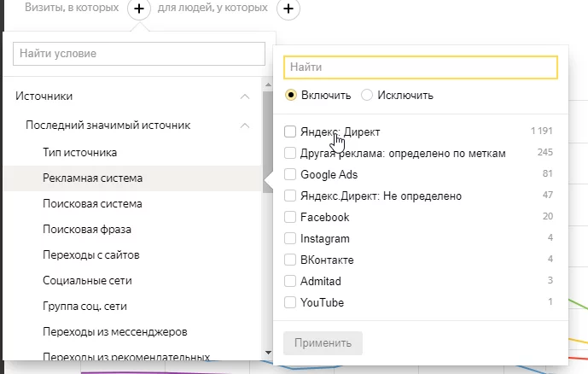Click the 'Визиты, в которых' label
This screenshot has width=588, height=374.
click(x=72, y=8)
